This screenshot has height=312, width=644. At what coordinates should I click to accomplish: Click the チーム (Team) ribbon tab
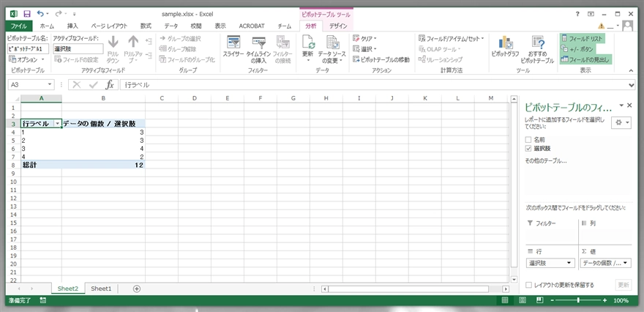[284, 26]
